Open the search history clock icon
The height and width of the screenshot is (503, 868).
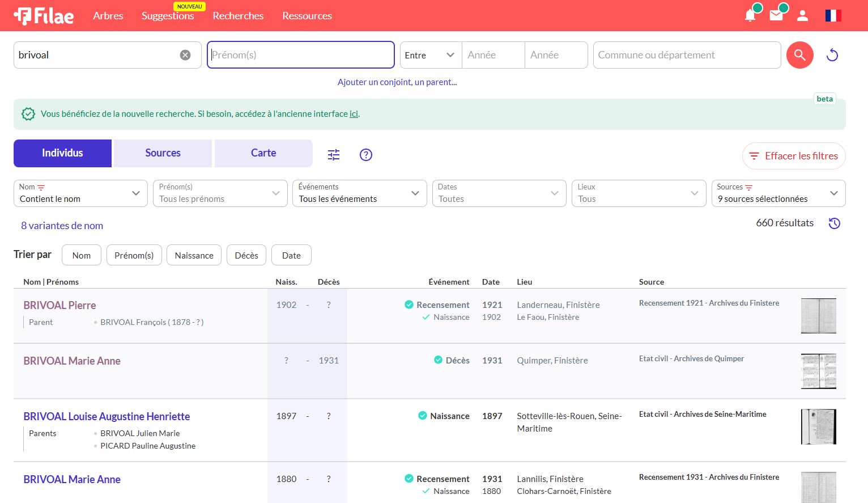[834, 223]
